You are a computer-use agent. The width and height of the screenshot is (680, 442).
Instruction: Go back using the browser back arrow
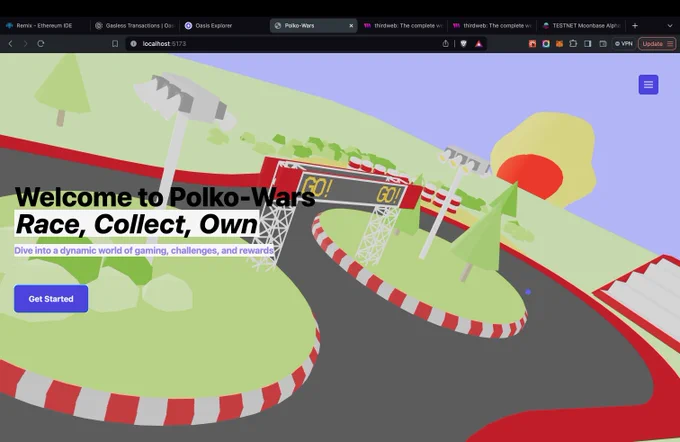coord(10,44)
